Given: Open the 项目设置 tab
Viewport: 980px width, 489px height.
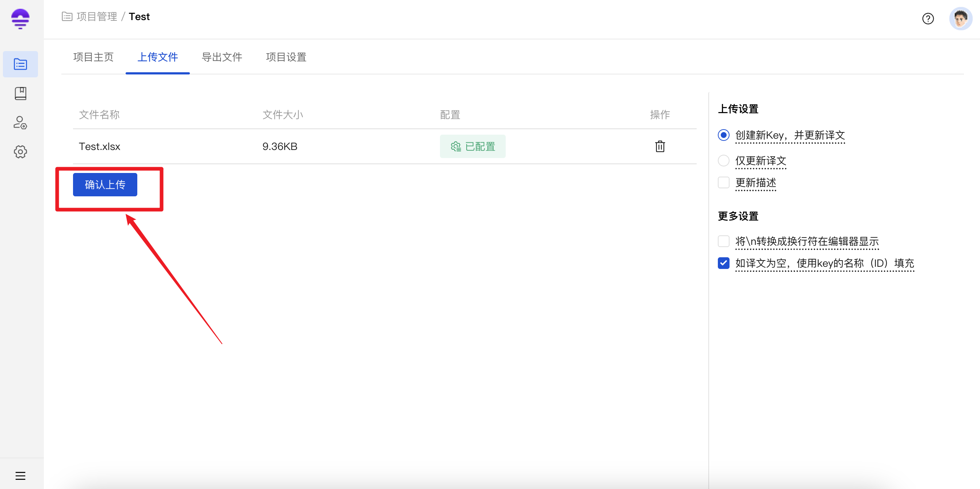Looking at the screenshot, I should tap(286, 57).
